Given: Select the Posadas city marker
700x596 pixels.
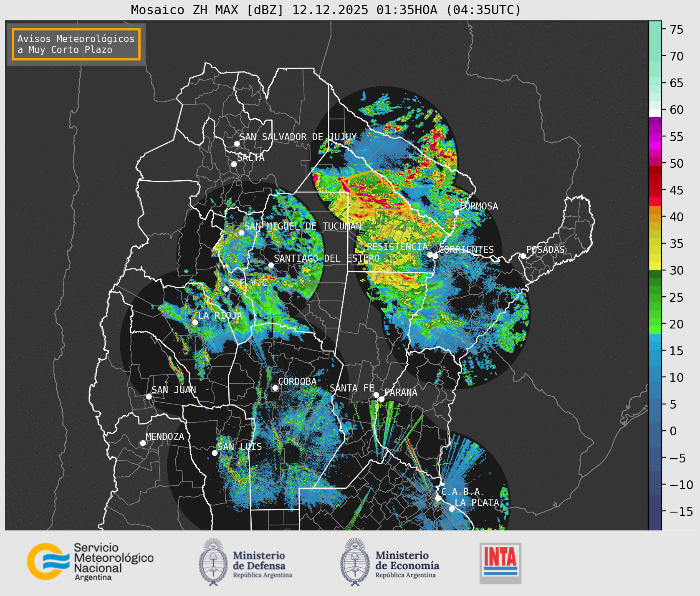Looking at the screenshot, I should [x=523, y=256].
